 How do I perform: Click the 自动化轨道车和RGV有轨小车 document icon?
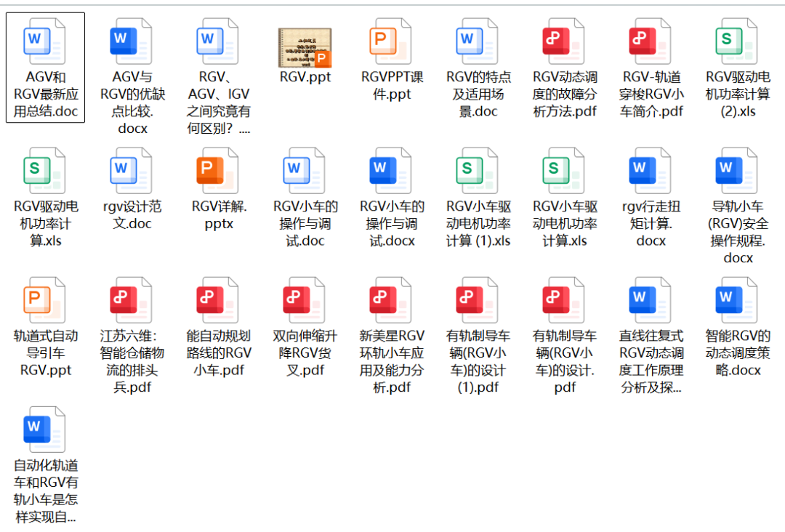click(44, 430)
